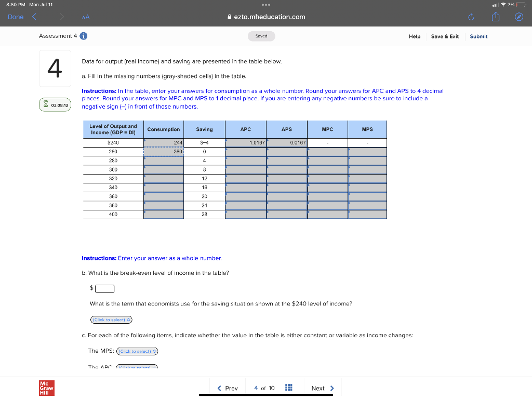532x399 pixels.
Task: Open the saving-situation term select menu
Action: 111,320
